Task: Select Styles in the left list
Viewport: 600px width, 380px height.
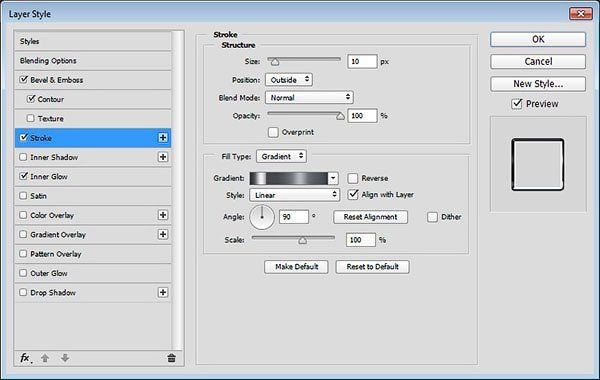Action: 93,41
